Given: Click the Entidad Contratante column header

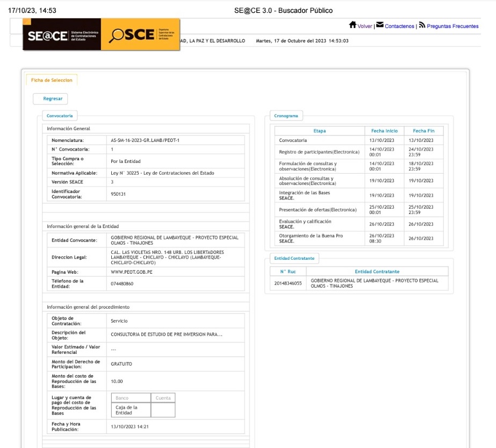Looking at the screenshot, I should [377, 272].
